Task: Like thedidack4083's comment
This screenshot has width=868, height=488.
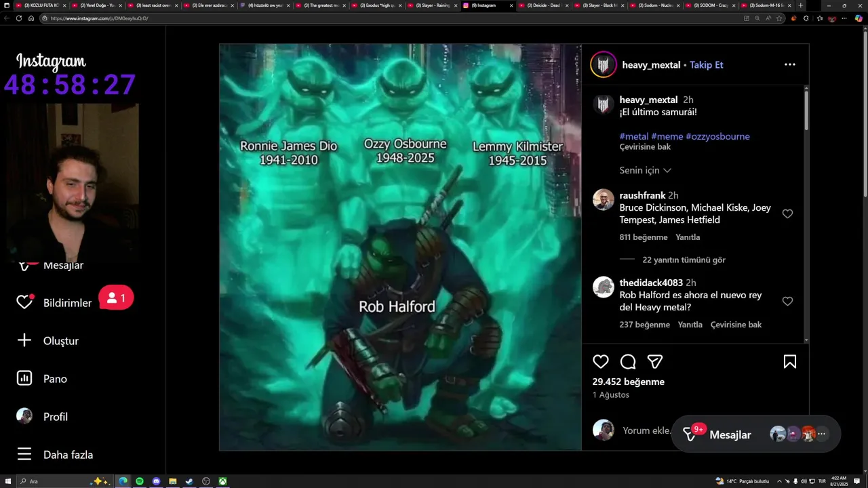Action: pos(787,301)
